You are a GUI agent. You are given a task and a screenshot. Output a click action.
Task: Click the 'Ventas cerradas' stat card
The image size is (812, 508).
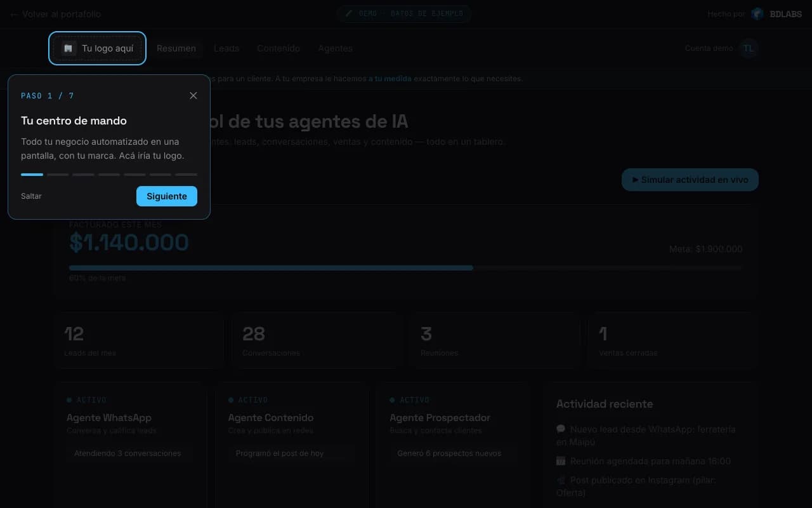point(674,340)
